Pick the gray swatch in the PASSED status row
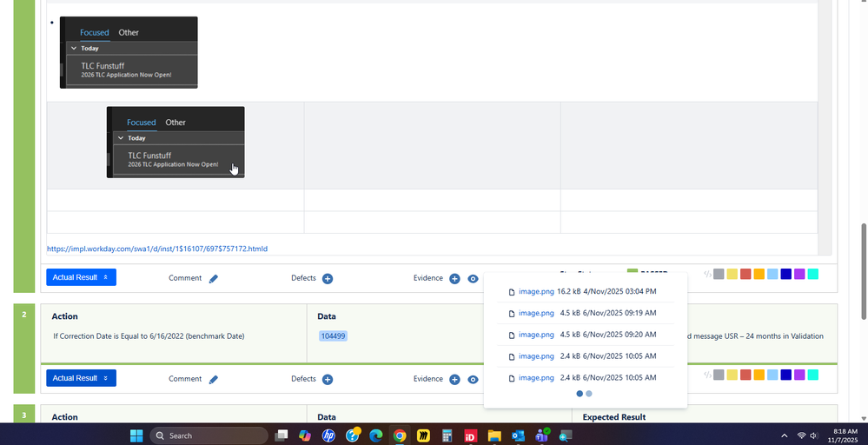This screenshot has width=868, height=445. coord(719,274)
